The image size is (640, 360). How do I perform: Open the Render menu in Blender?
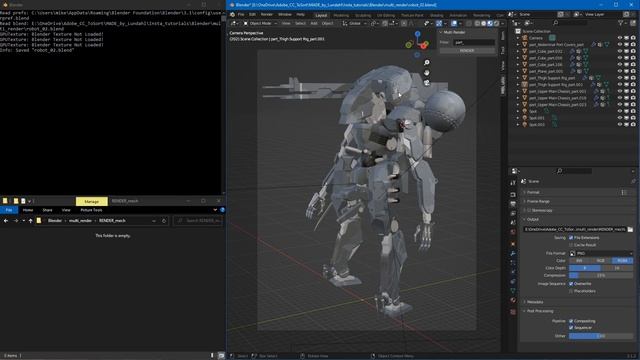pos(267,15)
